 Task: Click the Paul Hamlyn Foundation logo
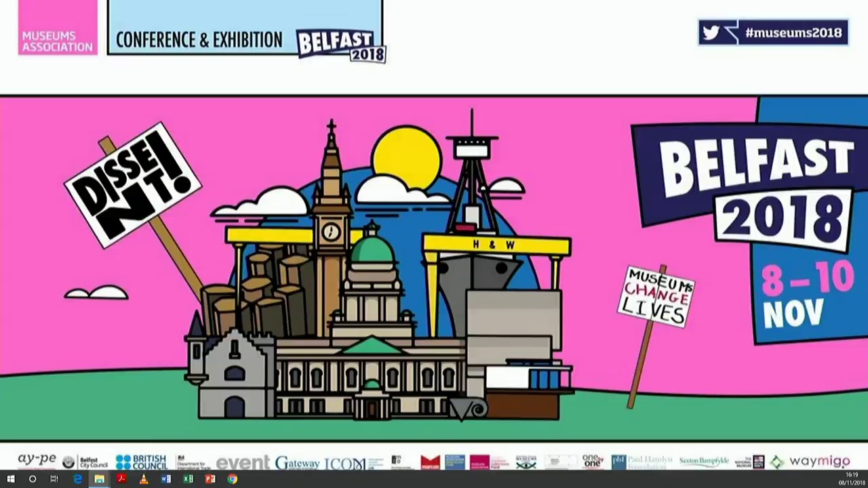point(642,462)
